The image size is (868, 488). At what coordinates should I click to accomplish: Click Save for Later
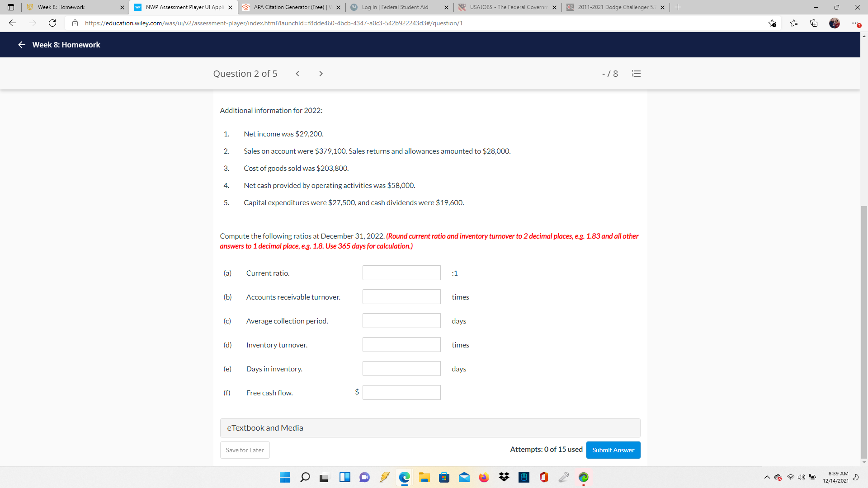point(244,450)
